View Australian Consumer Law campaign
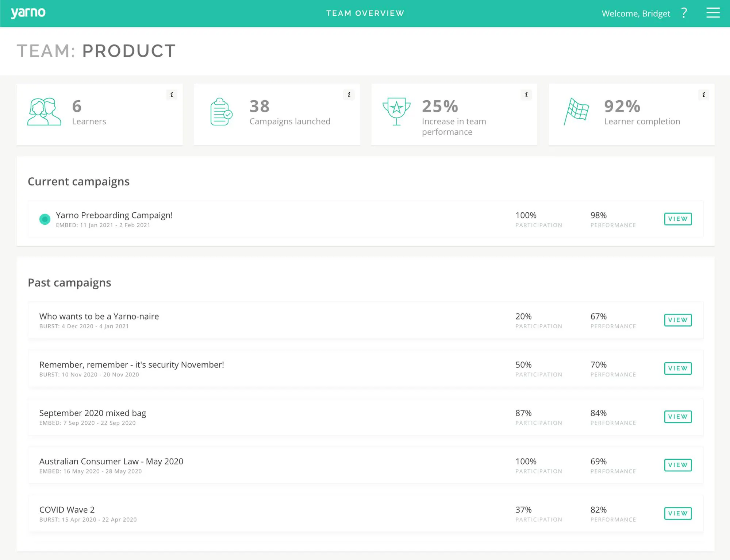 tap(678, 465)
